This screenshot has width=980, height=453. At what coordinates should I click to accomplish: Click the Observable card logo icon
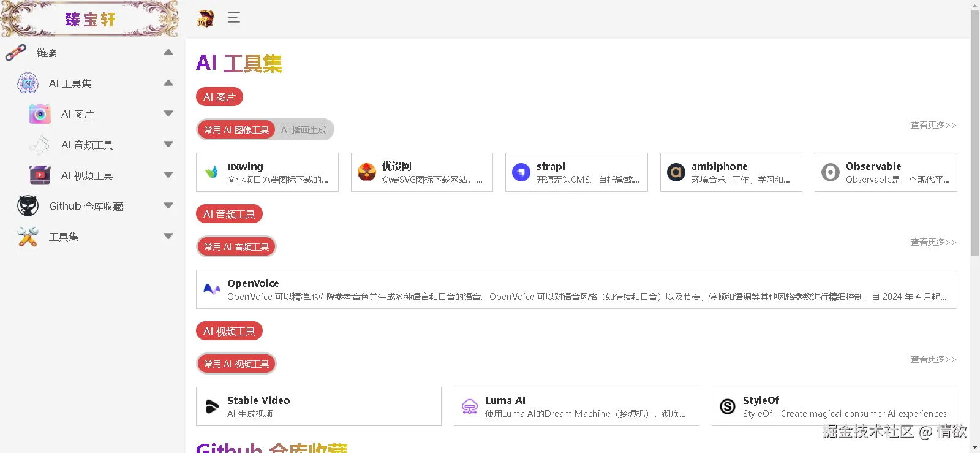pos(831,172)
